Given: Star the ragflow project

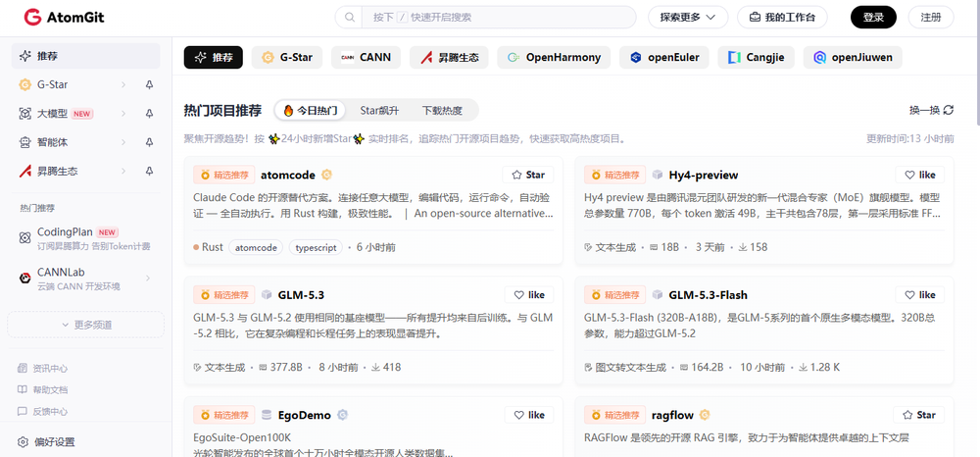Looking at the screenshot, I should click(919, 415).
